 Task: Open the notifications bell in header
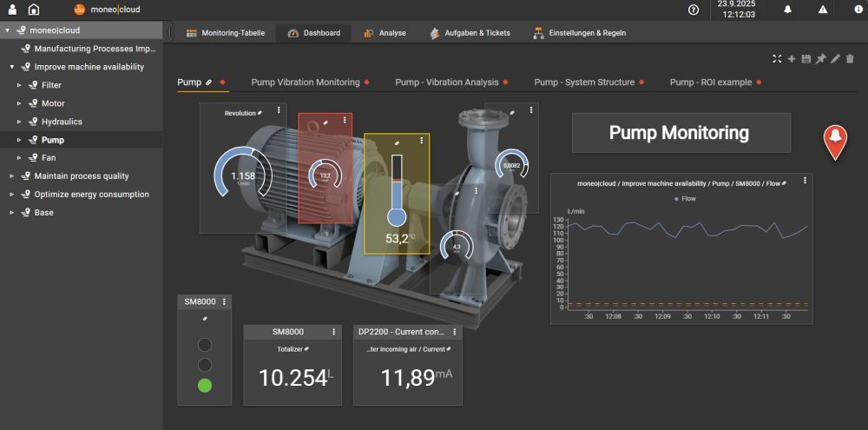pyautogui.click(x=787, y=10)
